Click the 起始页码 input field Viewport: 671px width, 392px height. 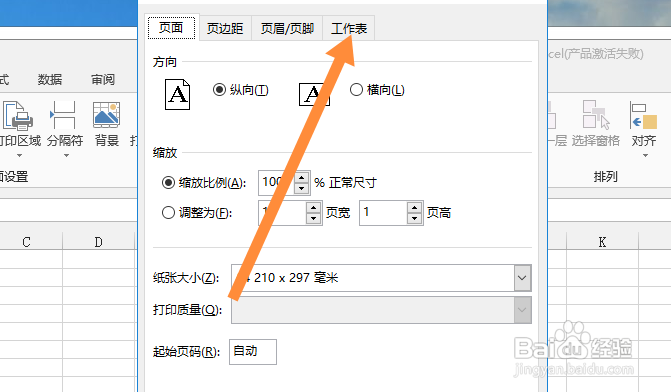tap(253, 352)
